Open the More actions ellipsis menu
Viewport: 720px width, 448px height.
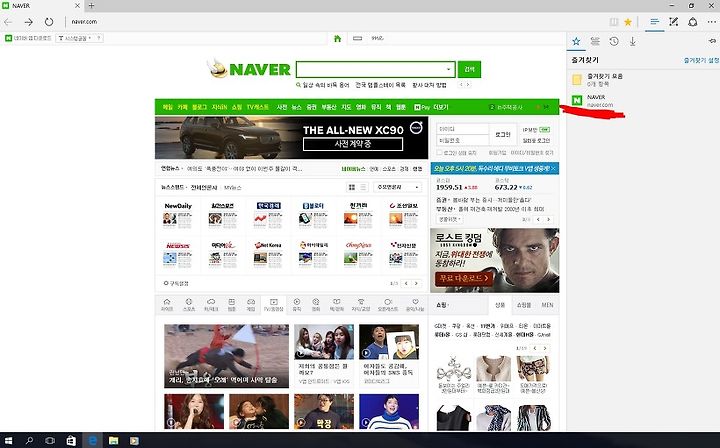tap(712, 22)
